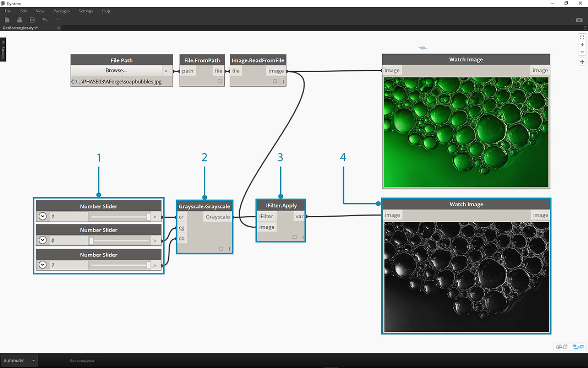Click the New file toolbar icon
Screen dimensions: 588x368
7,20
